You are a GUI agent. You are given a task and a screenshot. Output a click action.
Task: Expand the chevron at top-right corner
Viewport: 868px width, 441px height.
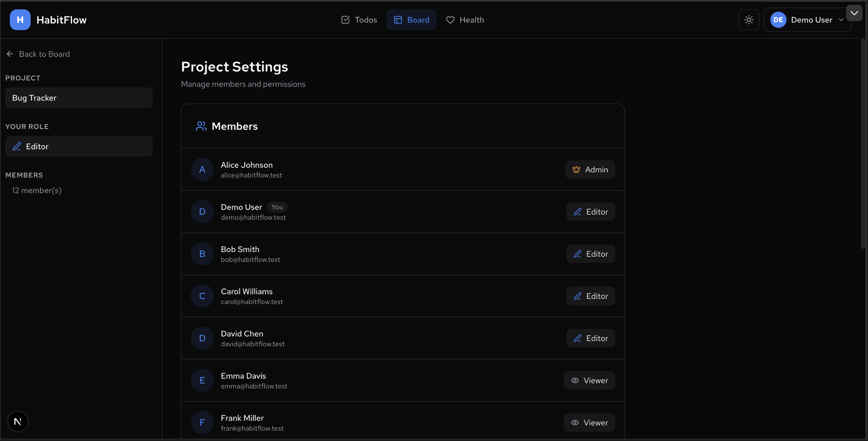tap(854, 13)
